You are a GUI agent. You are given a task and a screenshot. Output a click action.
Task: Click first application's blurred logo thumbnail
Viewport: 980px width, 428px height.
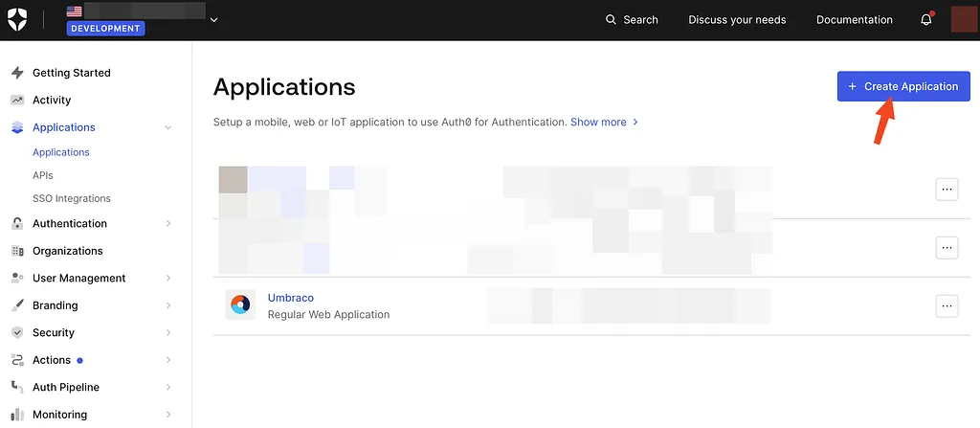(234, 180)
